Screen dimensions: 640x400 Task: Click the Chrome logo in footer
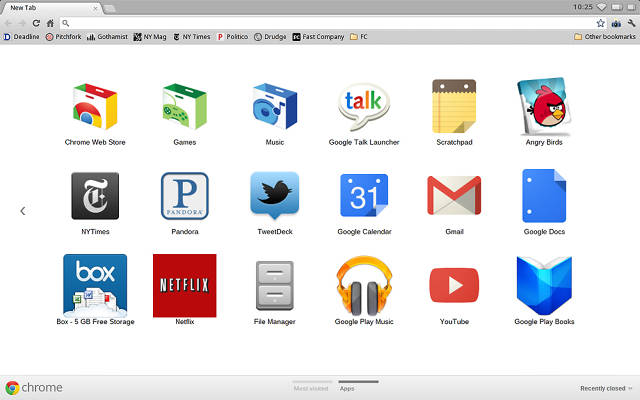[12, 388]
